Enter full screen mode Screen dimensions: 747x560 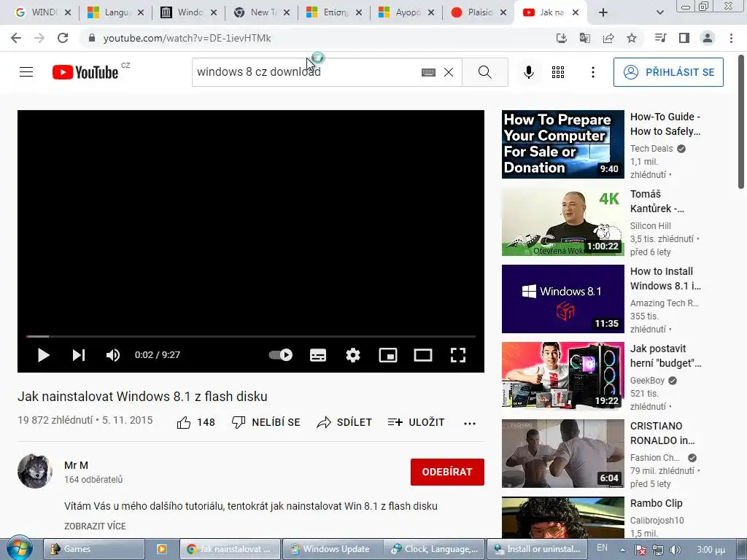[458, 355]
